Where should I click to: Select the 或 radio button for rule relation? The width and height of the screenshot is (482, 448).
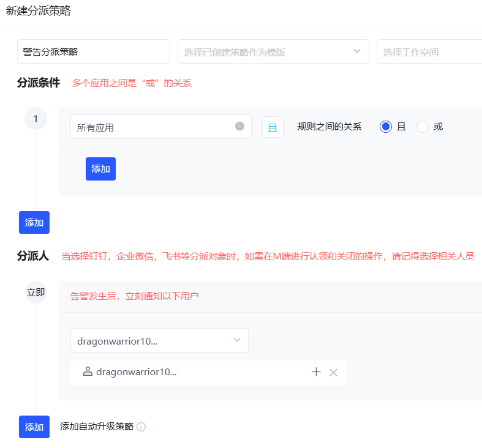pos(423,127)
